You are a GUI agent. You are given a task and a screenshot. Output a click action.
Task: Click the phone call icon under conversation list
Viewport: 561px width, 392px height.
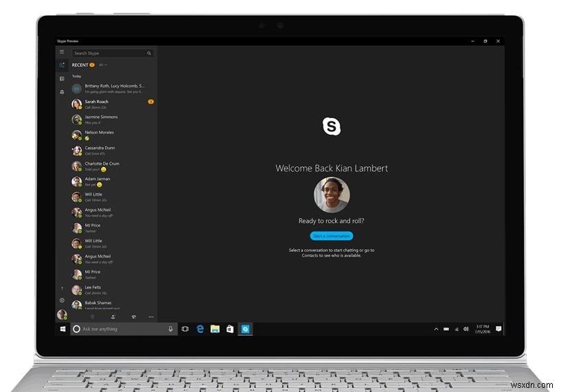coord(133,317)
